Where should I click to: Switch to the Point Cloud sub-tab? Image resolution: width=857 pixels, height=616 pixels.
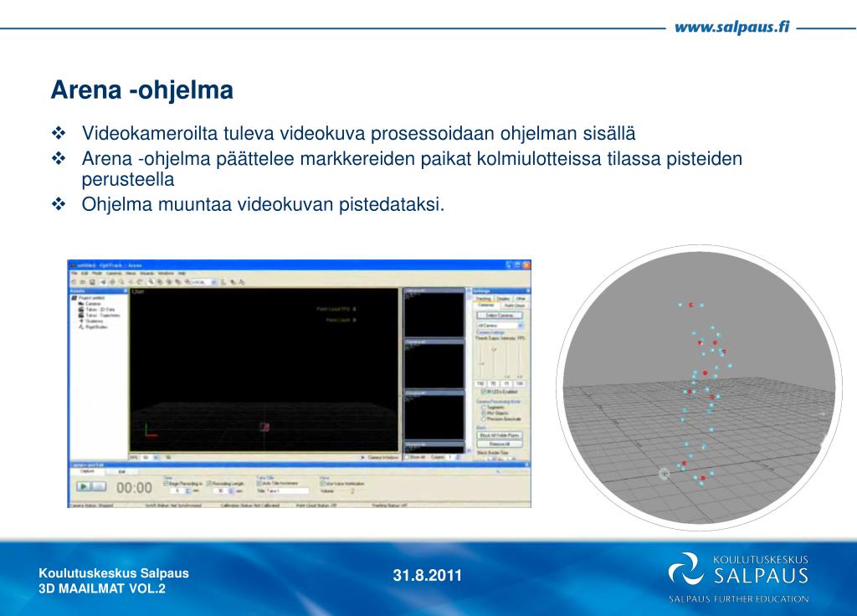[x=515, y=305]
